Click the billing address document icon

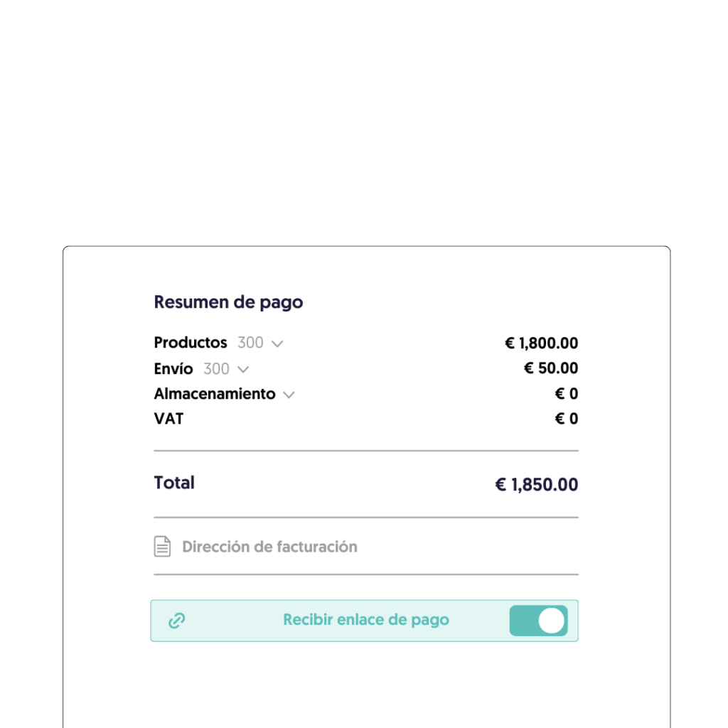point(163,547)
